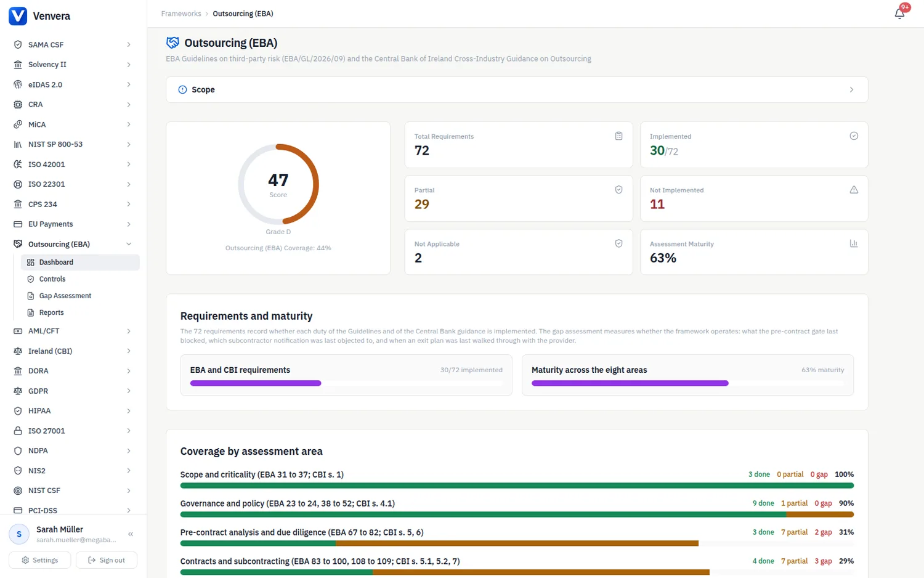Click the Venvera logo icon
The image size is (924, 578).
point(18,16)
